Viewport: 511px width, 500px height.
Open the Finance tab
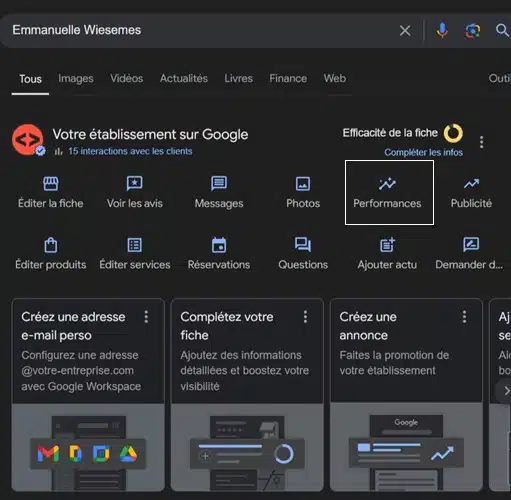(x=288, y=78)
